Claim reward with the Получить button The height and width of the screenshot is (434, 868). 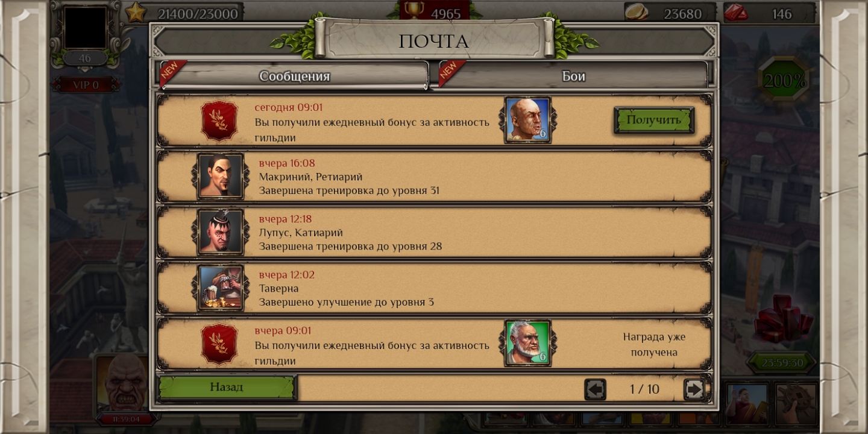click(654, 120)
